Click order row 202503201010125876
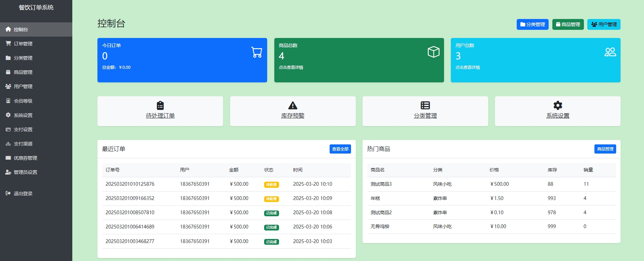The width and height of the screenshot is (644, 261). (130, 184)
